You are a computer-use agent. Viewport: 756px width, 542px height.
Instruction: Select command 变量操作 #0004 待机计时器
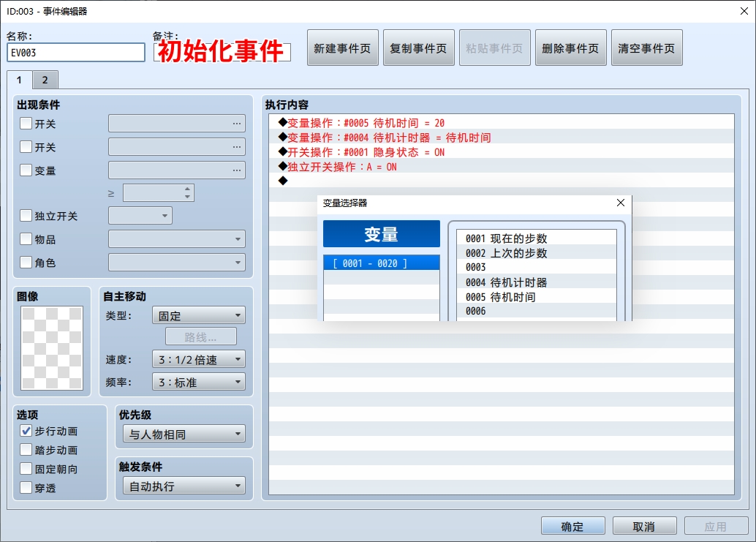(x=502, y=138)
